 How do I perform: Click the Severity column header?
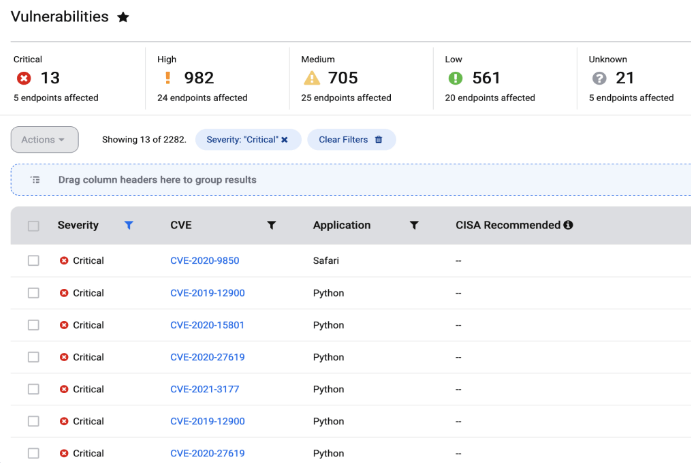pyautogui.click(x=78, y=225)
